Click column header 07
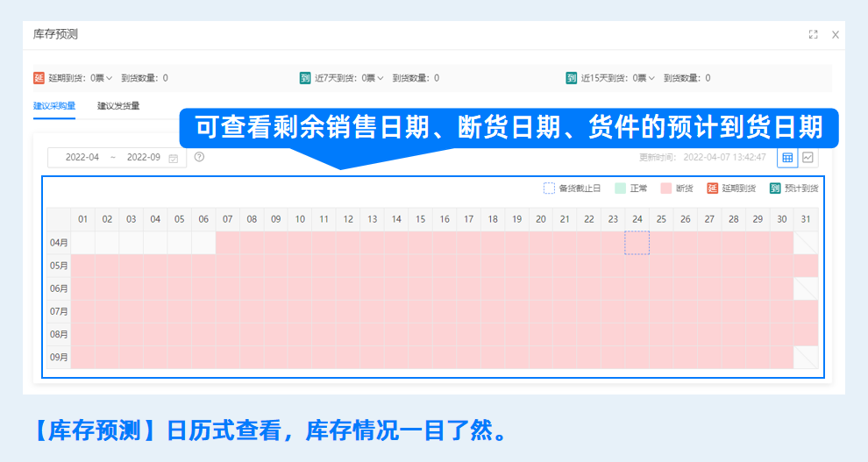 [227, 219]
